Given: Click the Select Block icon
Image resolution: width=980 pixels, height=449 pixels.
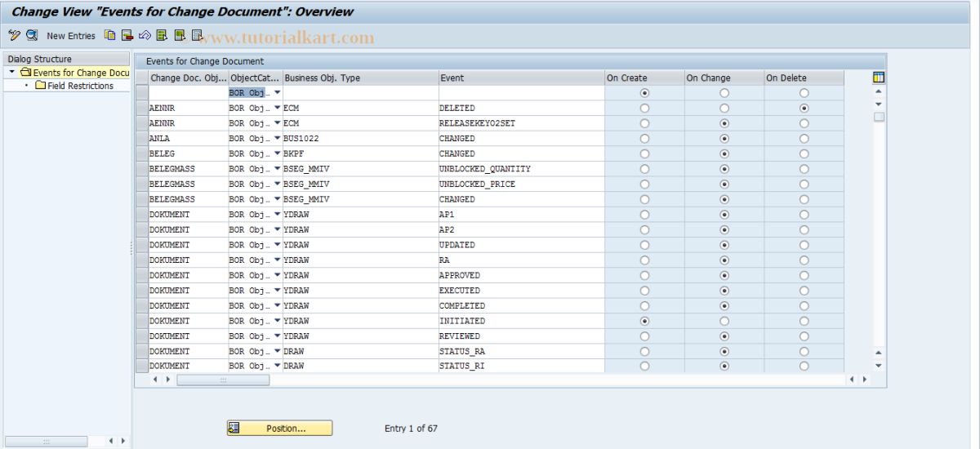Looking at the screenshot, I should [179, 35].
